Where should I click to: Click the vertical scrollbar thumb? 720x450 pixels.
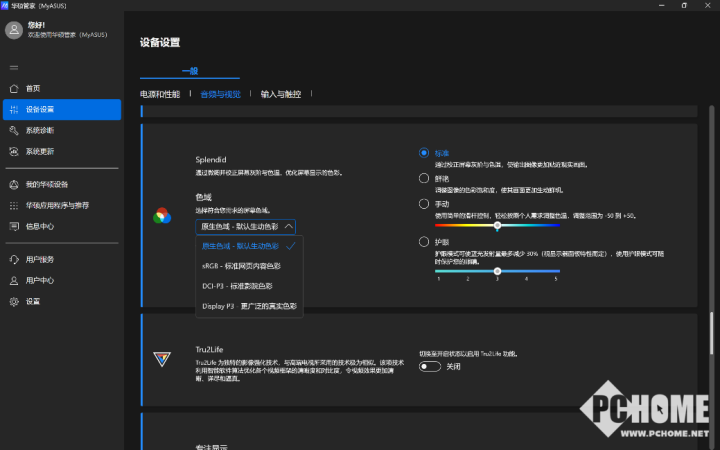pos(712,333)
